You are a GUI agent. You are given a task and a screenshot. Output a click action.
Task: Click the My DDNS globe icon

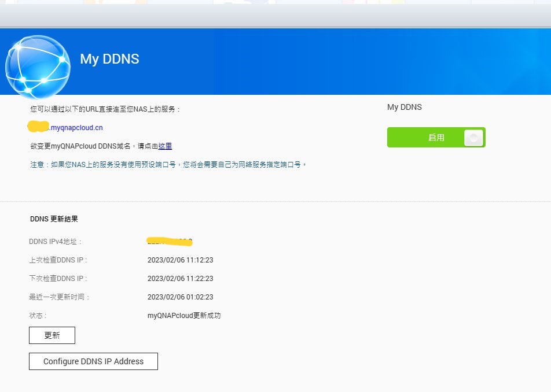[38, 66]
